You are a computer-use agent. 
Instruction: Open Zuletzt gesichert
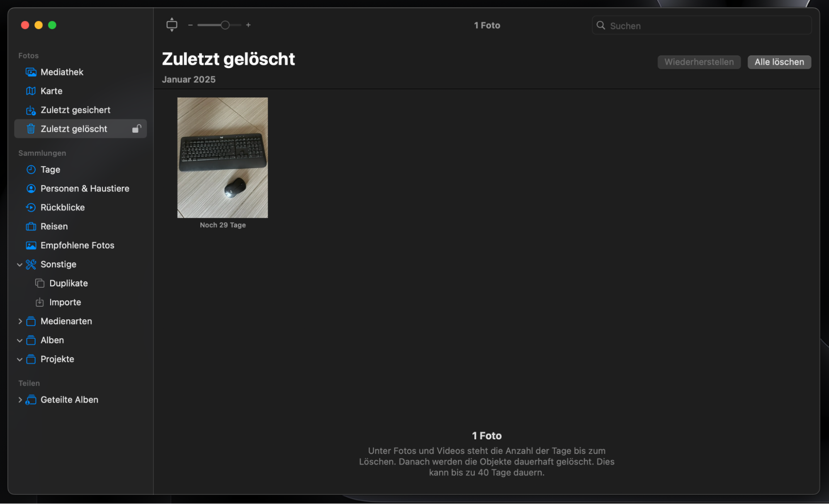tap(75, 110)
